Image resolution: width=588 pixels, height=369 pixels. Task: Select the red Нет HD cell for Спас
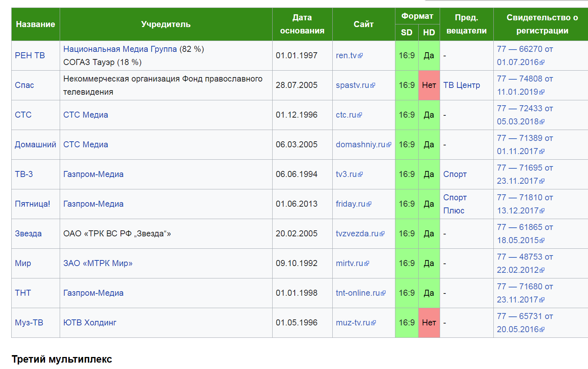click(x=429, y=85)
